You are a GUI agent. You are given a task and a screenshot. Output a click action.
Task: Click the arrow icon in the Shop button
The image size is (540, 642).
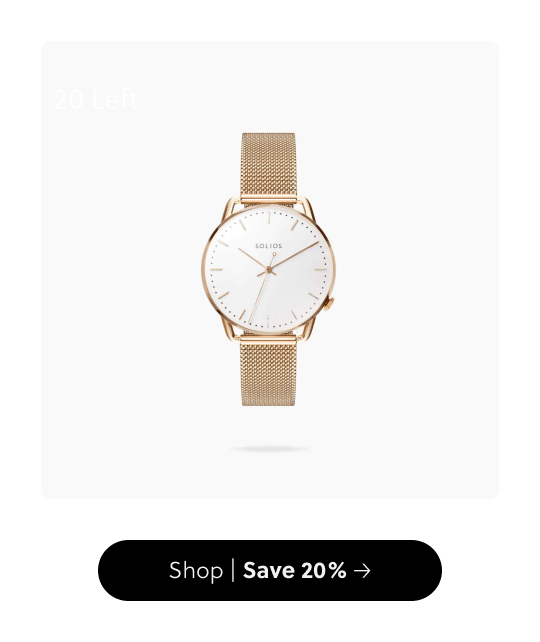362,571
